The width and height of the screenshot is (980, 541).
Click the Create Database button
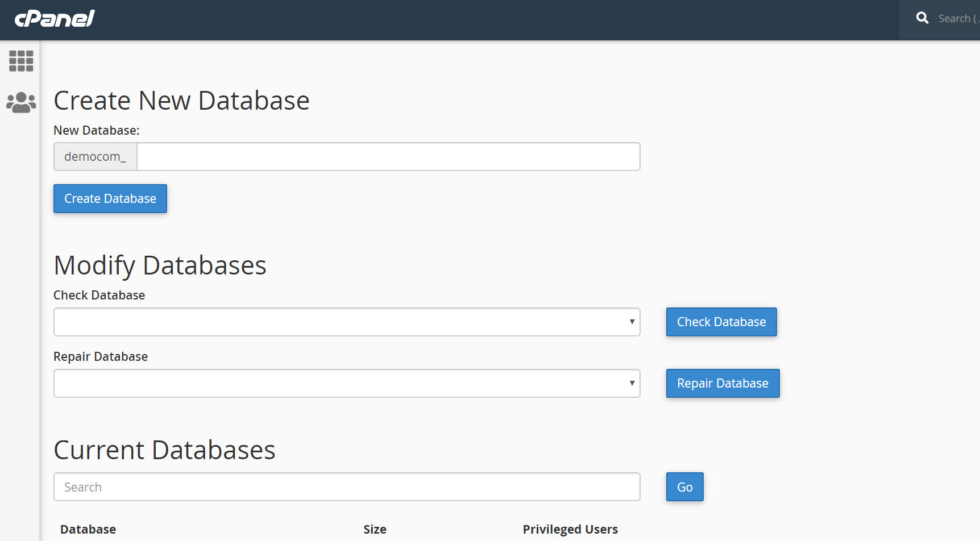click(110, 198)
